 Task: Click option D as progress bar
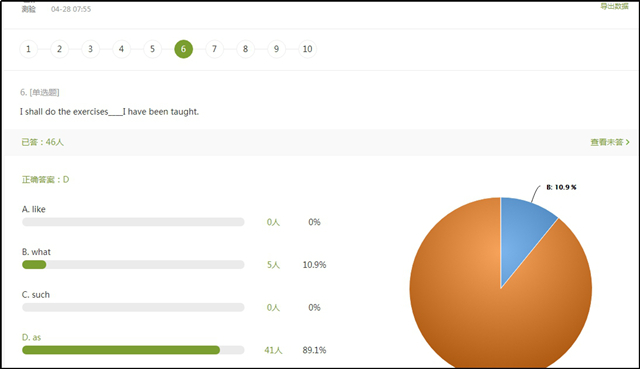[133, 350]
